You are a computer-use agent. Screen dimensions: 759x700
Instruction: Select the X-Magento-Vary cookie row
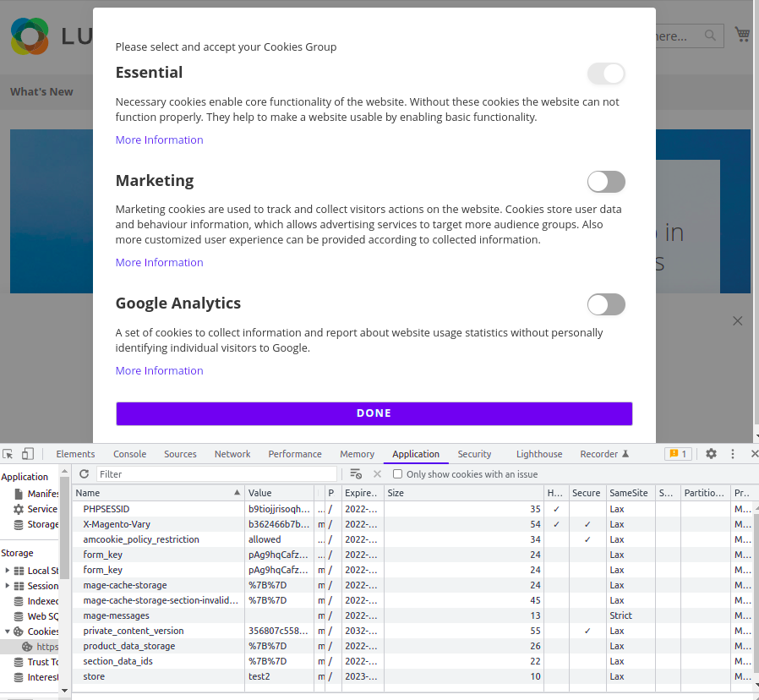(413, 524)
